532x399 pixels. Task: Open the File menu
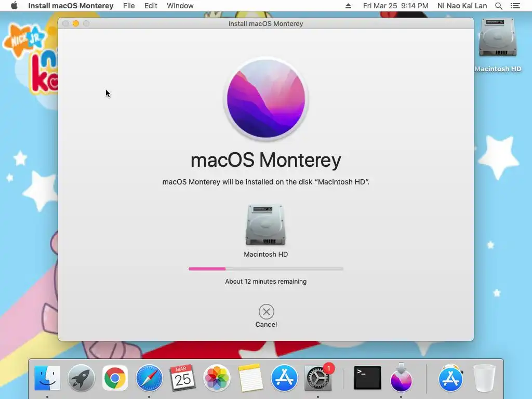[129, 6]
